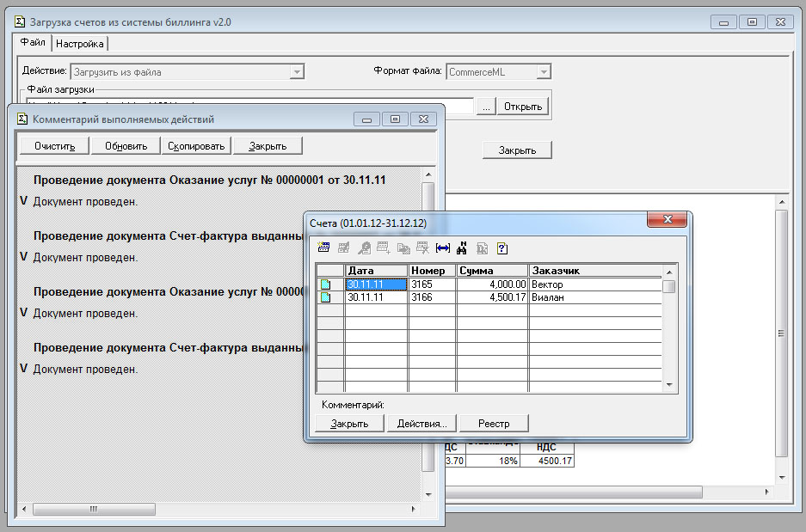The width and height of the screenshot is (806, 532).
Task: Select the Виалан customer cell
Action: coord(594,297)
